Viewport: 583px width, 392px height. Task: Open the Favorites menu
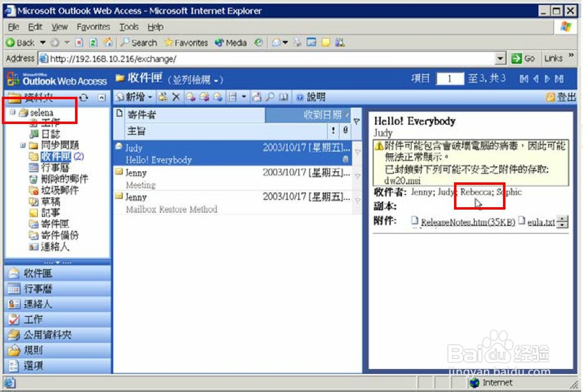[93, 27]
